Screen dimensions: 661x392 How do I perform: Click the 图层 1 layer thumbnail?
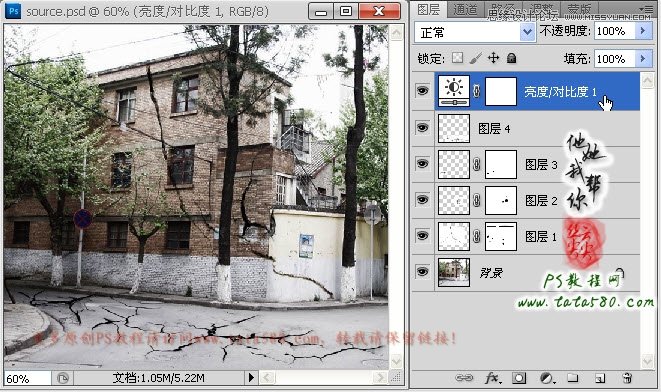coord(454,236)
